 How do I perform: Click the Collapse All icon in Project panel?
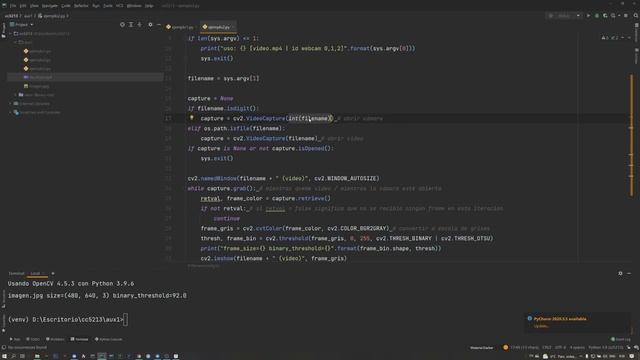tap(140, 24)
